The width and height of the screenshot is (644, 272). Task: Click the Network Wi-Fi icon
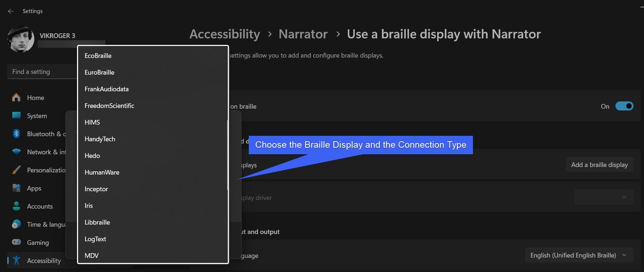[x=16, y=152]
